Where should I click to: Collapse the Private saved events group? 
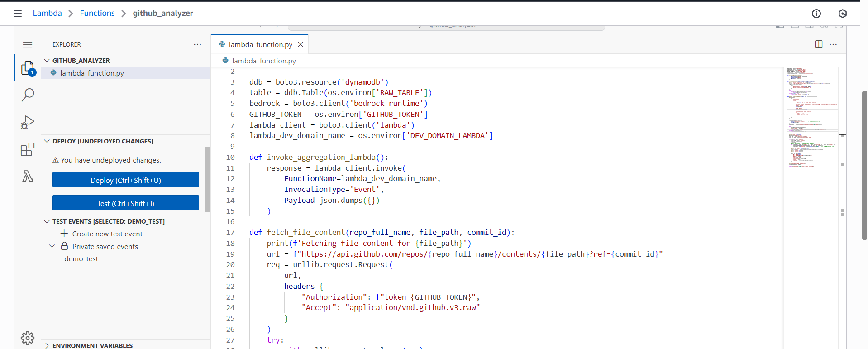tap(52, 246)
